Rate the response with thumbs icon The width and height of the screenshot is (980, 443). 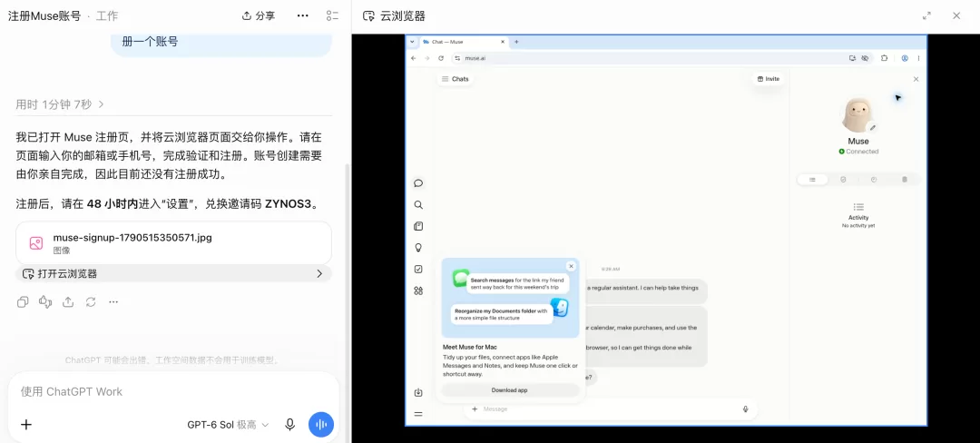[x=45, y=301]
